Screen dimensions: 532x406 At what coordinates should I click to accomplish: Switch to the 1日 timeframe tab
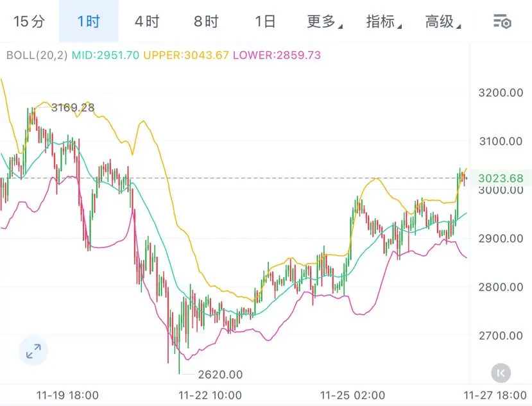pyautogui.click(x=265, y=21)
